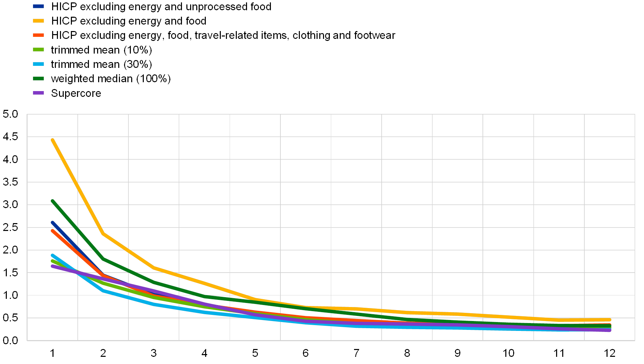Click the yellow legend color swatch

click(38, 21)
